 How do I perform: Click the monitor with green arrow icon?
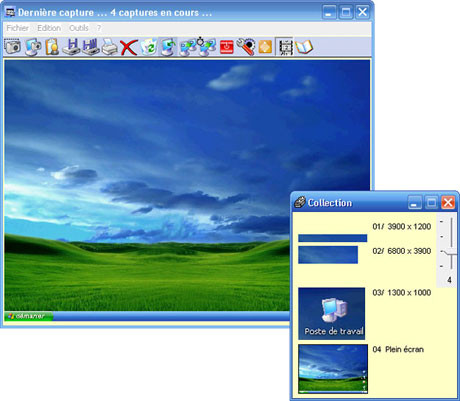tap(168, 47)
